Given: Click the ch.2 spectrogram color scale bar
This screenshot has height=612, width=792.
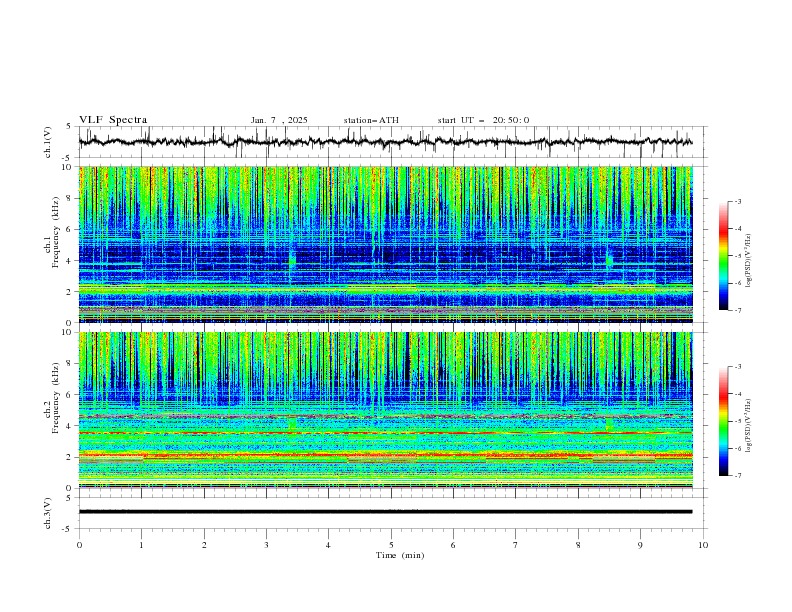Looking at the screenshot, I should (x=723, y=421).
